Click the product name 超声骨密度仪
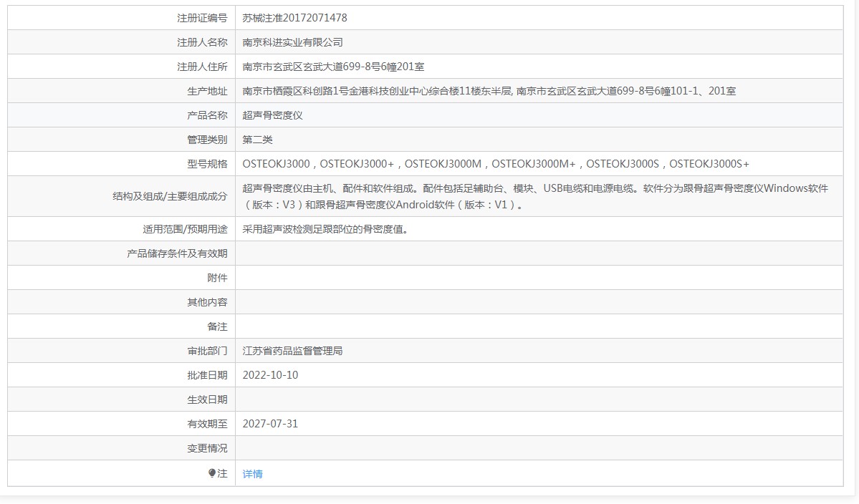This screenshot has width=859, height=504. click(272, 115)
